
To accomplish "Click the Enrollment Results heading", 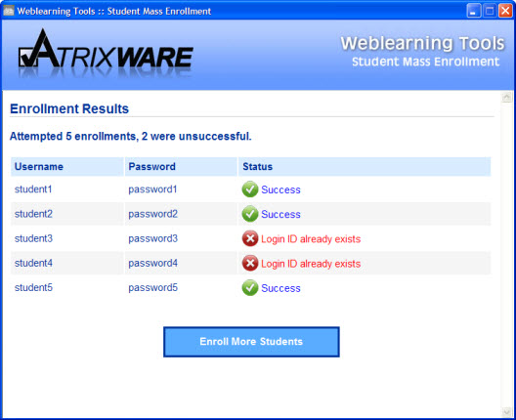I will (69, 108).
